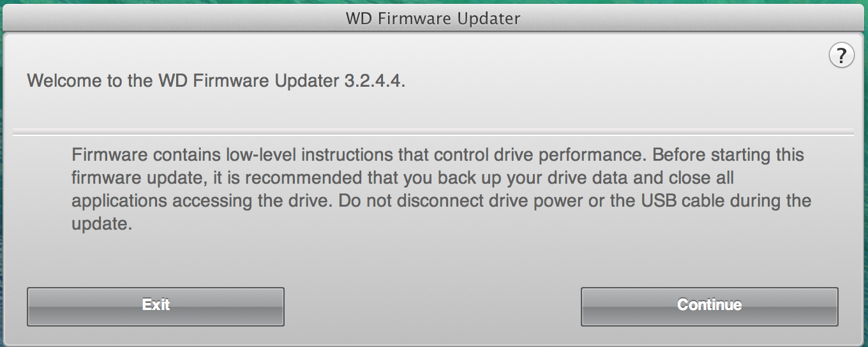Click the horizontal divider under the welcome text
The image size is (868, 347).
[x=433, y=134]
